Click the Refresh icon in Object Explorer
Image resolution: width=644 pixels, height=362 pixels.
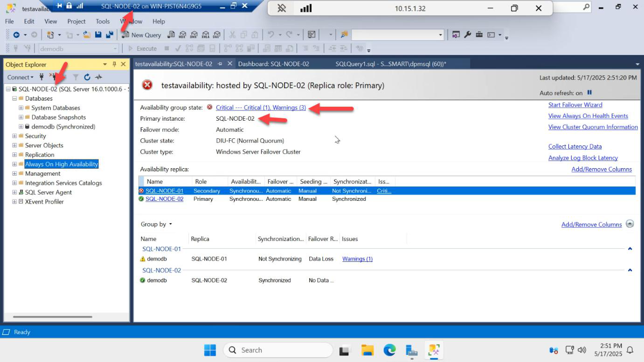coord(87,77)
